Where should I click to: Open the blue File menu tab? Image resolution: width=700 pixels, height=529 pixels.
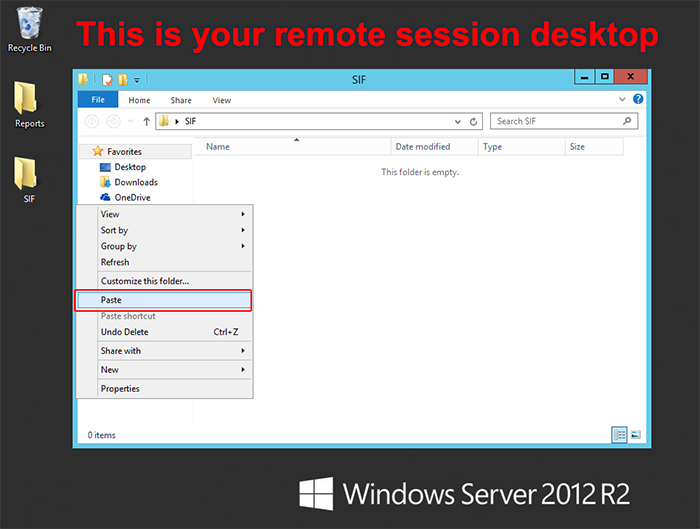98,100
